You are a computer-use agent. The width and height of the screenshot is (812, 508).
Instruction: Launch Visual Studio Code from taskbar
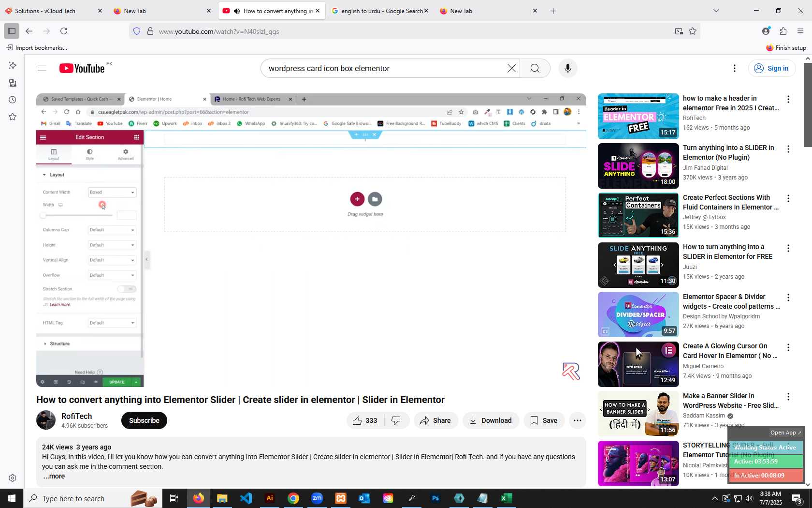tap(246, 498)
